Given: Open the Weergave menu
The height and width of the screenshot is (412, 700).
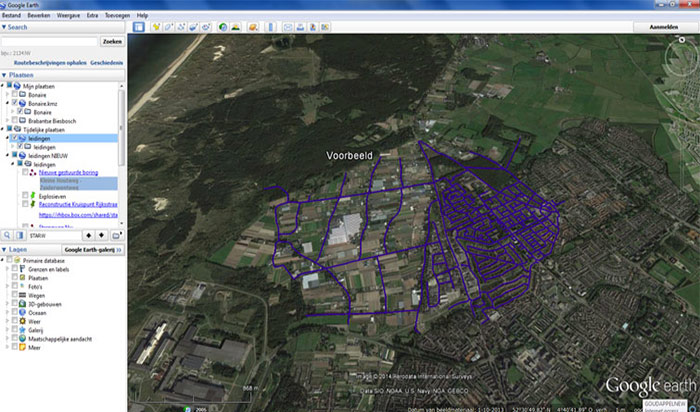Looking at the screenshot, I should 68,15.
